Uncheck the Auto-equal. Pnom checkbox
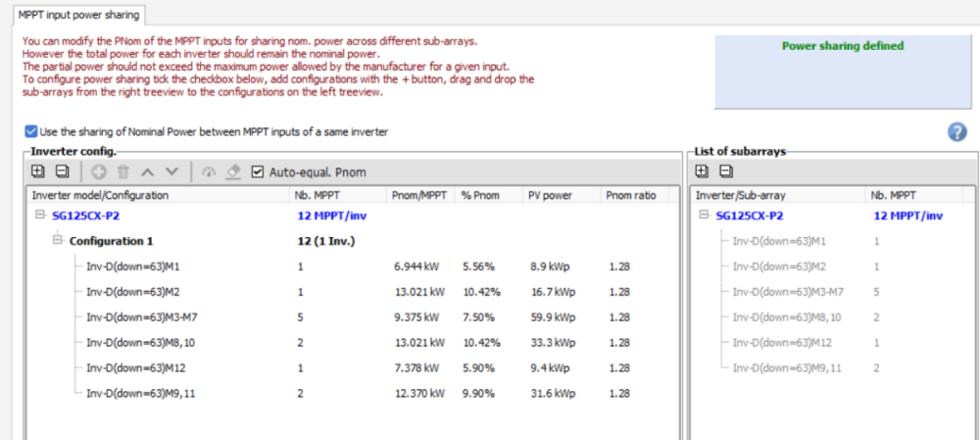 coord(258,171)
